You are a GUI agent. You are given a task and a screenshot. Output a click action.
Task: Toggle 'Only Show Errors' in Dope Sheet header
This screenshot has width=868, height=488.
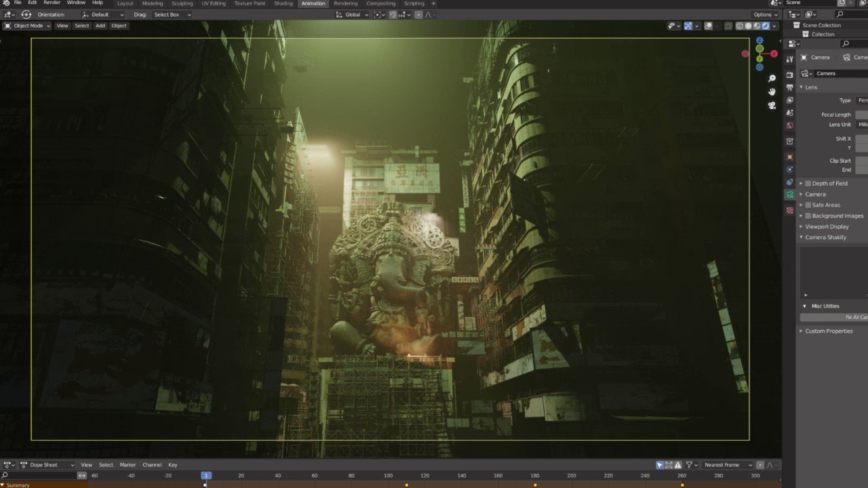[677, 465]
